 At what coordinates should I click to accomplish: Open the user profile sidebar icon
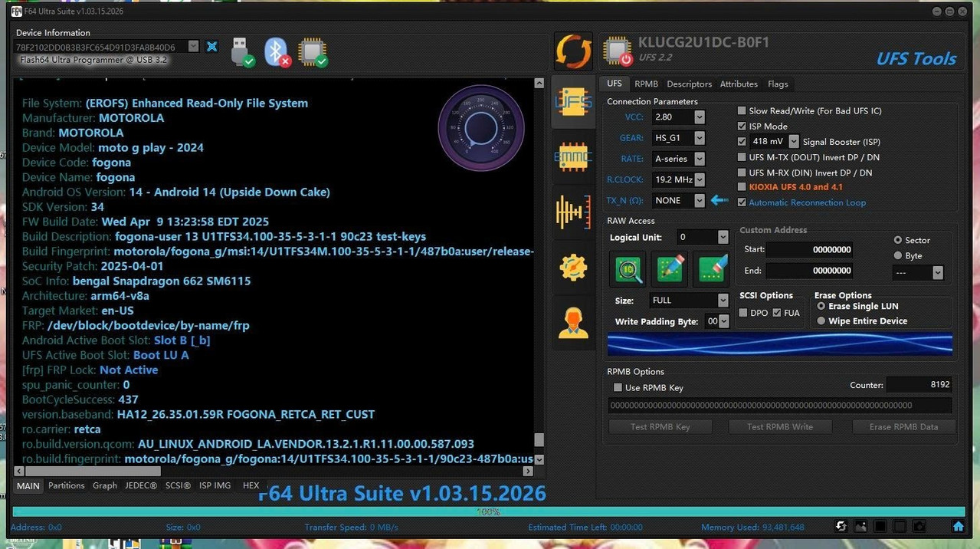[x=573, y=321]
